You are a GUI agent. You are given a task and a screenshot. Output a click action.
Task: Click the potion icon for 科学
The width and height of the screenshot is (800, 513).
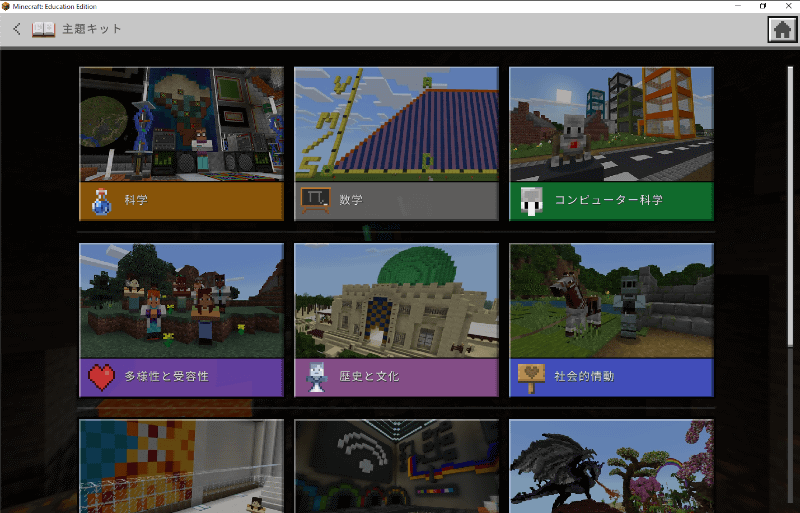pos(99,200)
